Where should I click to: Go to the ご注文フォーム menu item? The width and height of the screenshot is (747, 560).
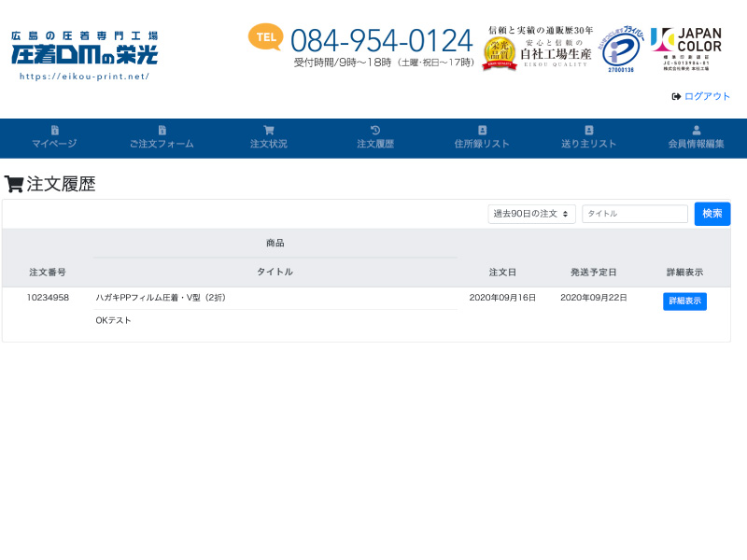162,144
